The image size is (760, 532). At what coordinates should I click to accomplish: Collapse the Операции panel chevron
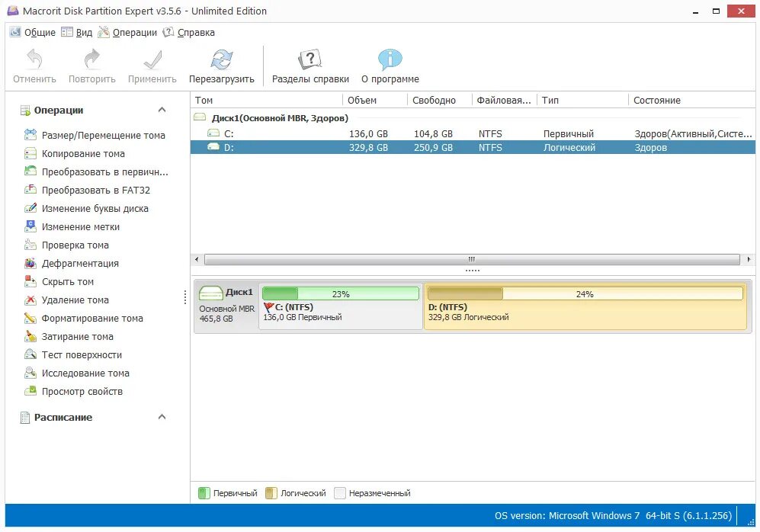point(162,110)
